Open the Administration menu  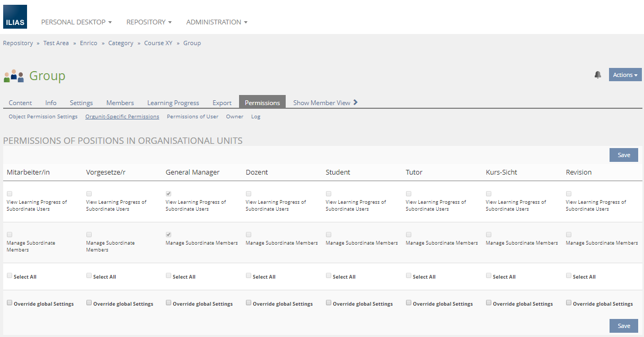217,22
